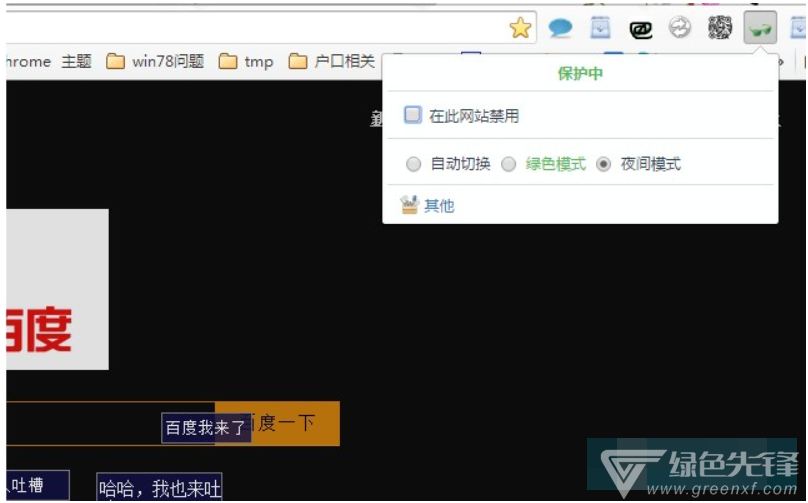This screenshot has width=808, height=503.
Task: Open the QR code extension
Action: 720,27
